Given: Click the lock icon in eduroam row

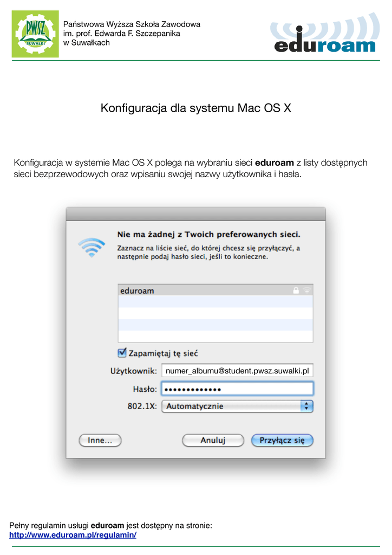Looking at the screenshot, I should tap(296, 291).
